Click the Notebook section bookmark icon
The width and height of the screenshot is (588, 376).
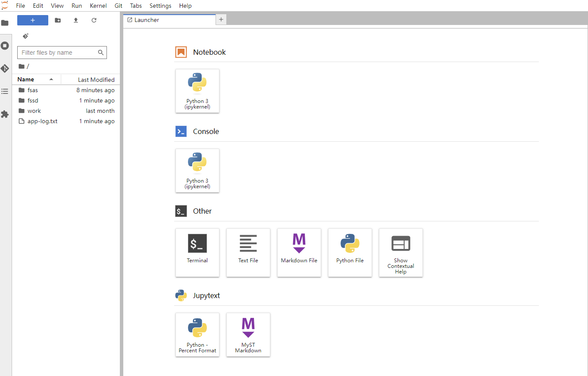click(181, 52)
